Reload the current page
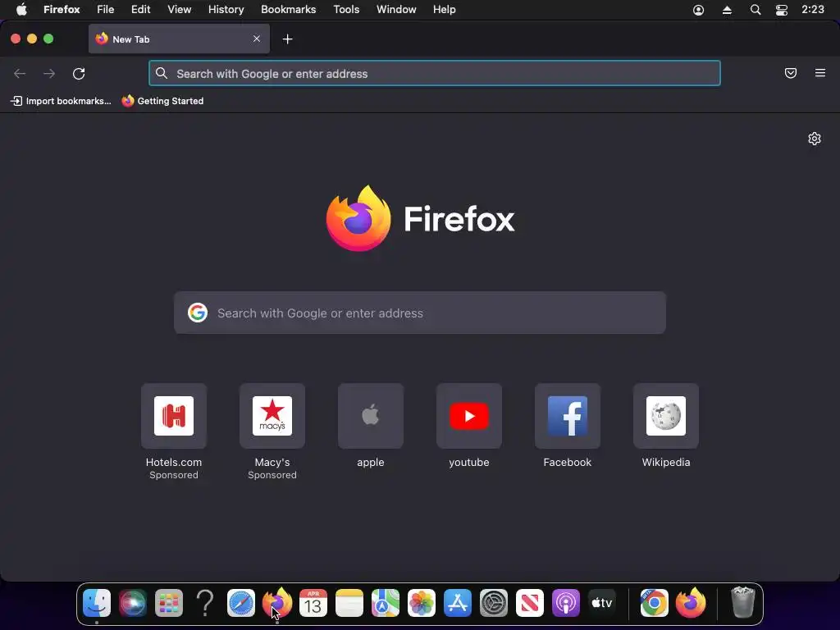Image resolution: width=840 pixels, height=630 pixels. point(79,73)
